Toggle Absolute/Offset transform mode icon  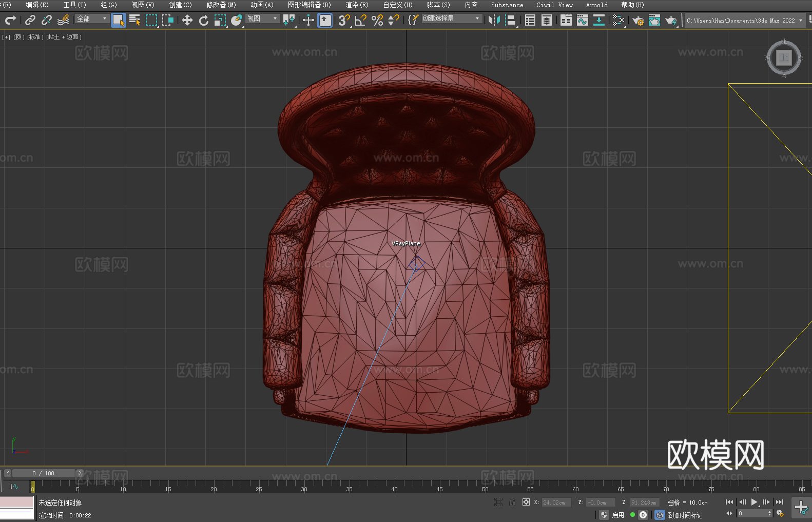point(526,502)
